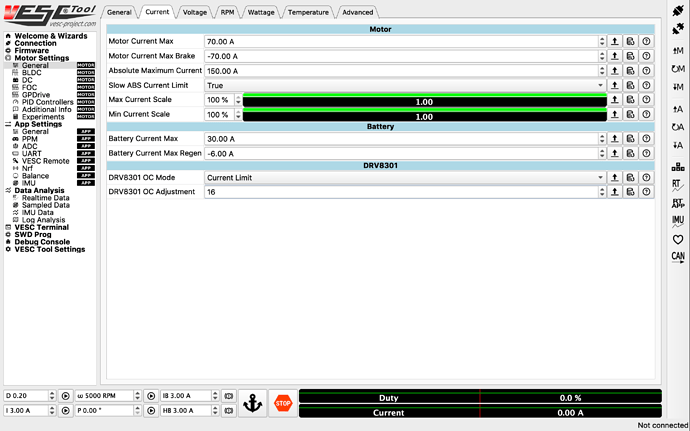This screenshot has height=431, width=690.
Task: Open Welcome & Wizards page
Action: [x=50, y=36]
